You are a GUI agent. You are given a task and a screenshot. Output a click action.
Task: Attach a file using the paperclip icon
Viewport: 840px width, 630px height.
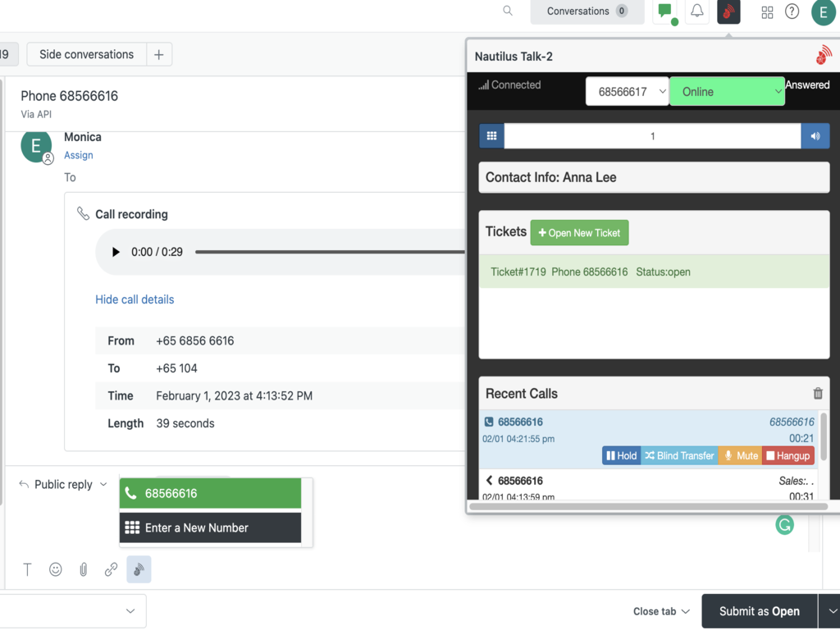(84, 569)
